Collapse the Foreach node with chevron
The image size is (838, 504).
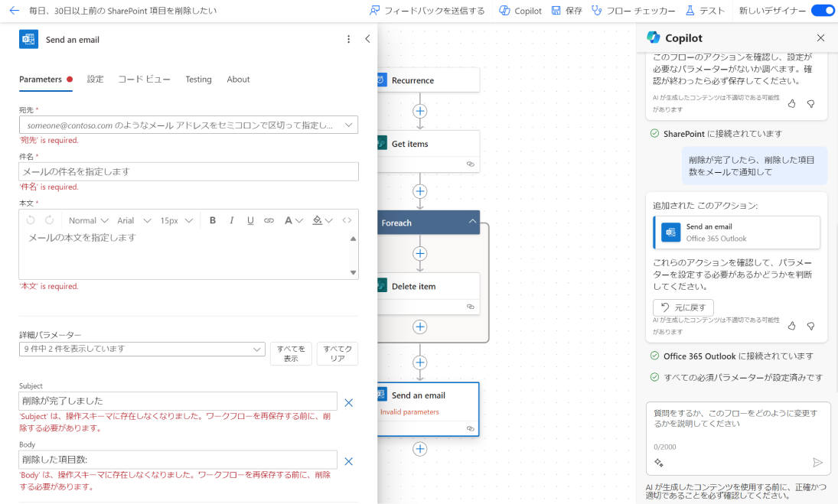tap(472, 222)
